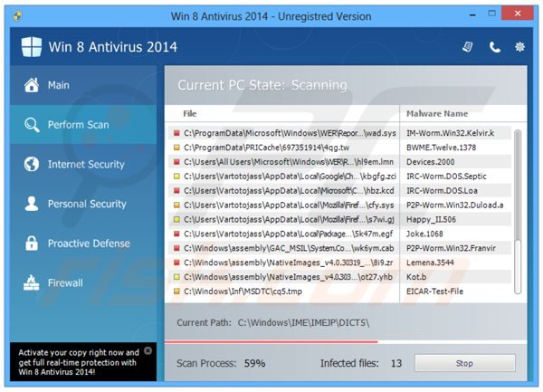The height and width of the screenshot is (392, 543).
Task: Stop the running scan
Action: click(465, 363)
